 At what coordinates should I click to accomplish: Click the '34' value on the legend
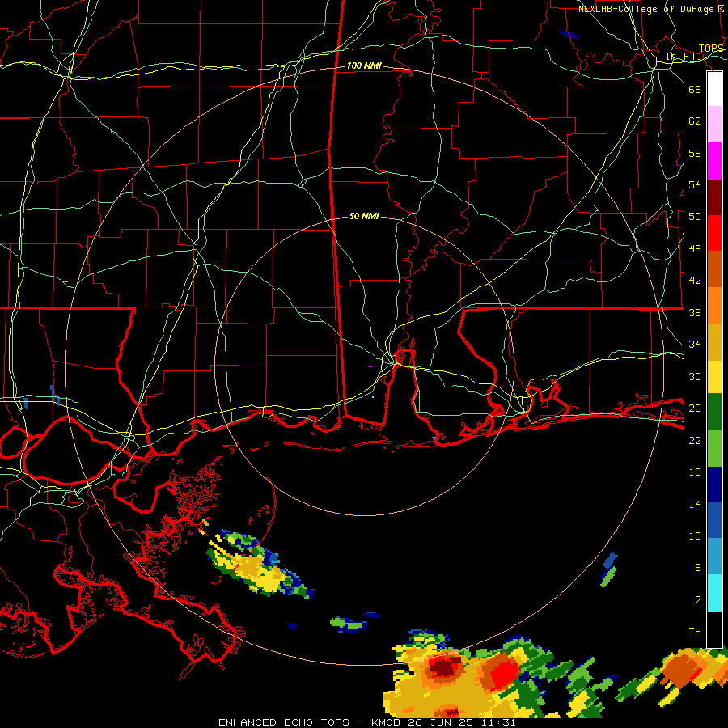695,345
